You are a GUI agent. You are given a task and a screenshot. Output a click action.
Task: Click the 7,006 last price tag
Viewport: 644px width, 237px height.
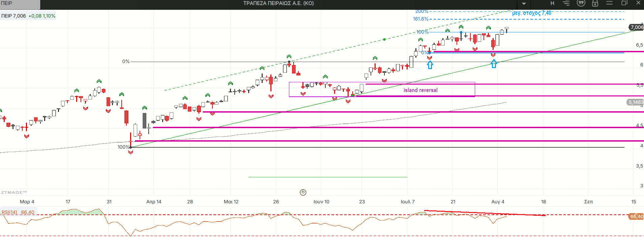pyautogui.click(x=637, y=27)
